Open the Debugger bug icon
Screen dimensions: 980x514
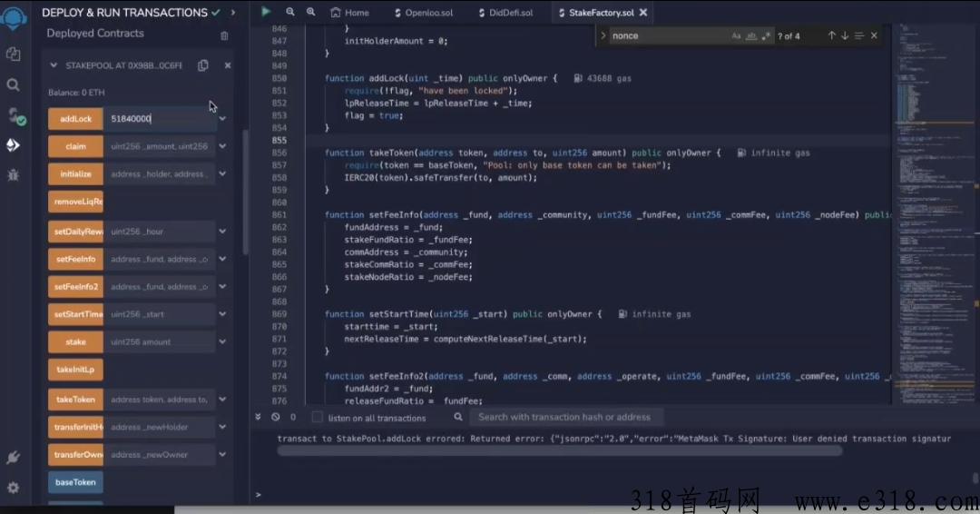[14, 174]
